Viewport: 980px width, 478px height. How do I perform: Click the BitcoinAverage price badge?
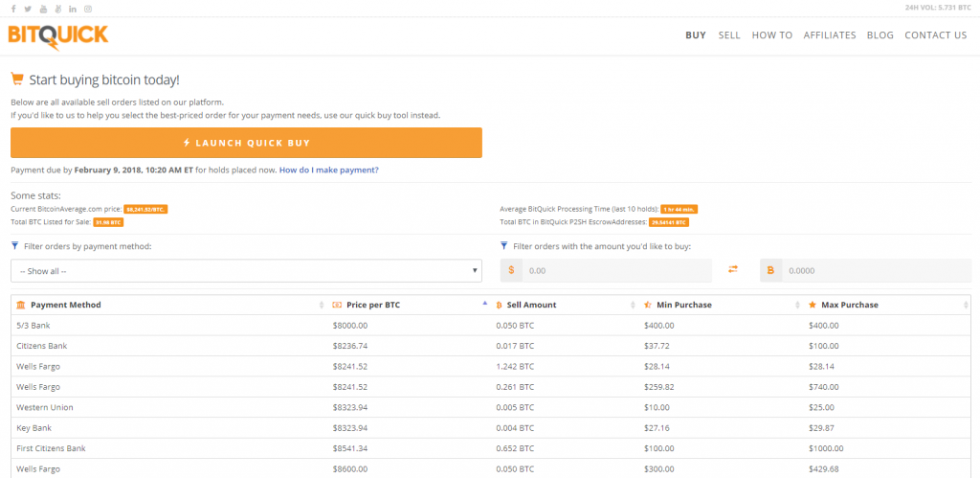tap(145, 209)
